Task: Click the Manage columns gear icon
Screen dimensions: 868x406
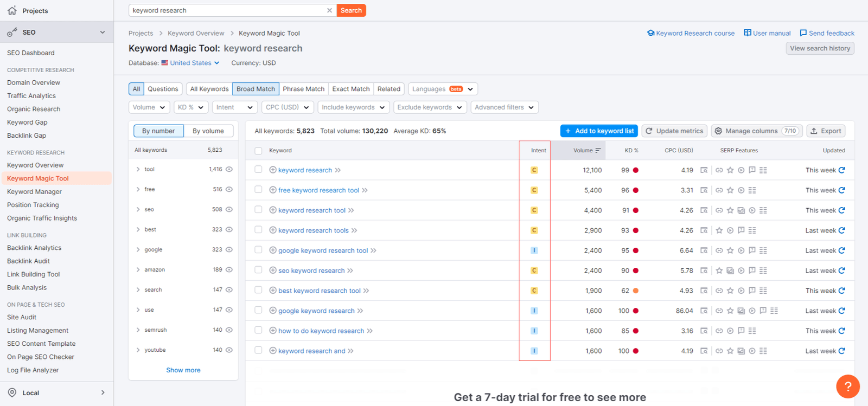Action: pyautogui.click(x=718, y=131)
